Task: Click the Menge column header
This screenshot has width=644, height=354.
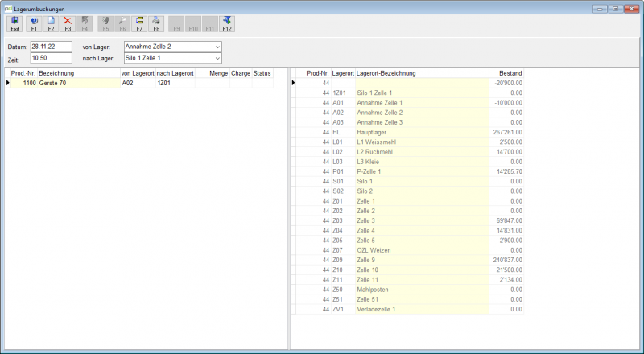Action: [x=213, y=73]
